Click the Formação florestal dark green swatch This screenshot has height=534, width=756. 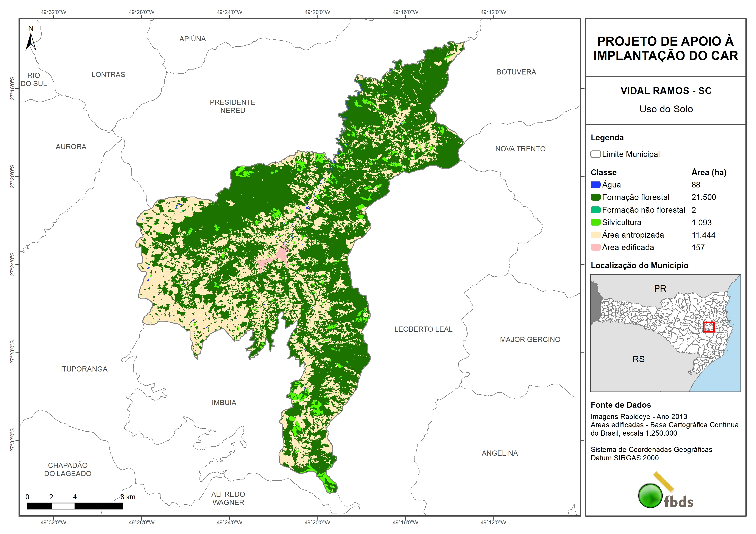pyautogui.click(x=595, y=197)
